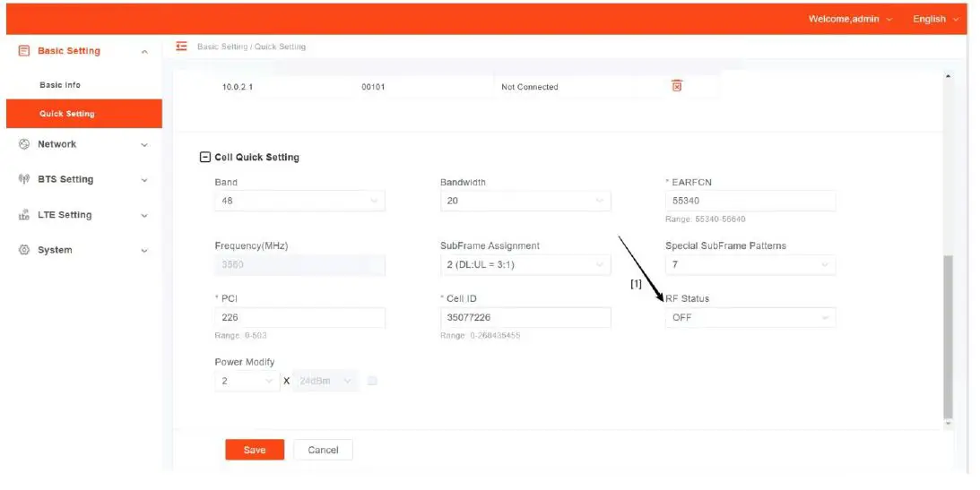Image resolution: width=980 pixels, height=490 pixels.
Task: Click the scrollbar up arrow
Action: [x=948, y=76]
